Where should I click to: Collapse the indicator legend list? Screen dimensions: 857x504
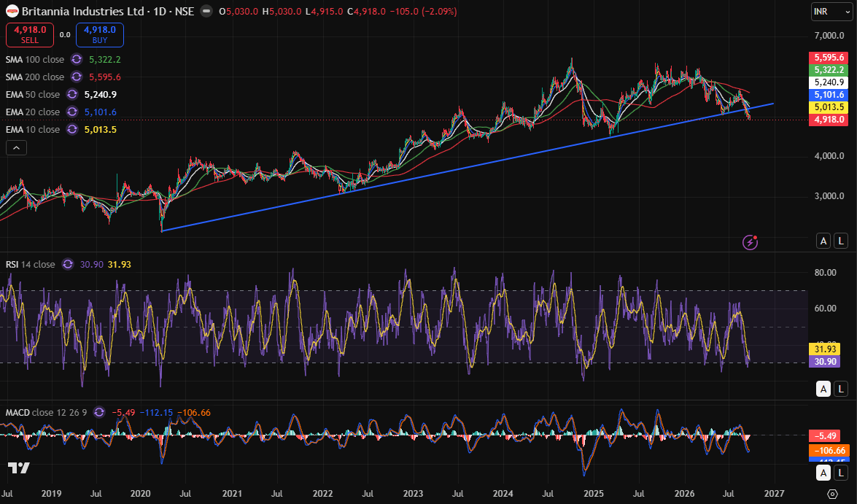16,147
